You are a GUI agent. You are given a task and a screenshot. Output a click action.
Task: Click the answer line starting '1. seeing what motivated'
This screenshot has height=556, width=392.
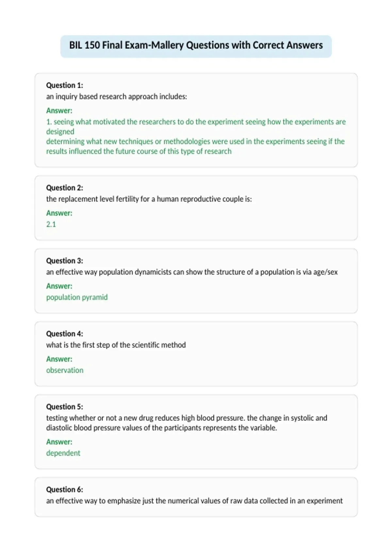point(196,127)
